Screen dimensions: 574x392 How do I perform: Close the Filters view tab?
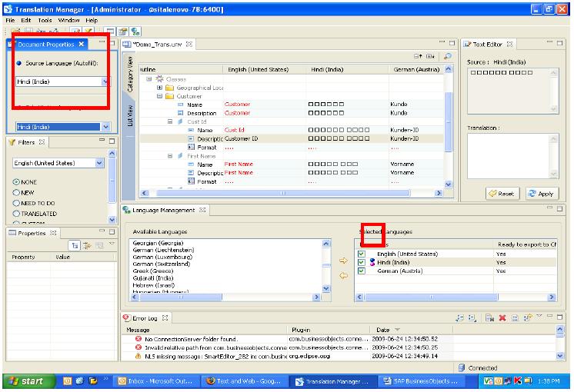[42, 142]
